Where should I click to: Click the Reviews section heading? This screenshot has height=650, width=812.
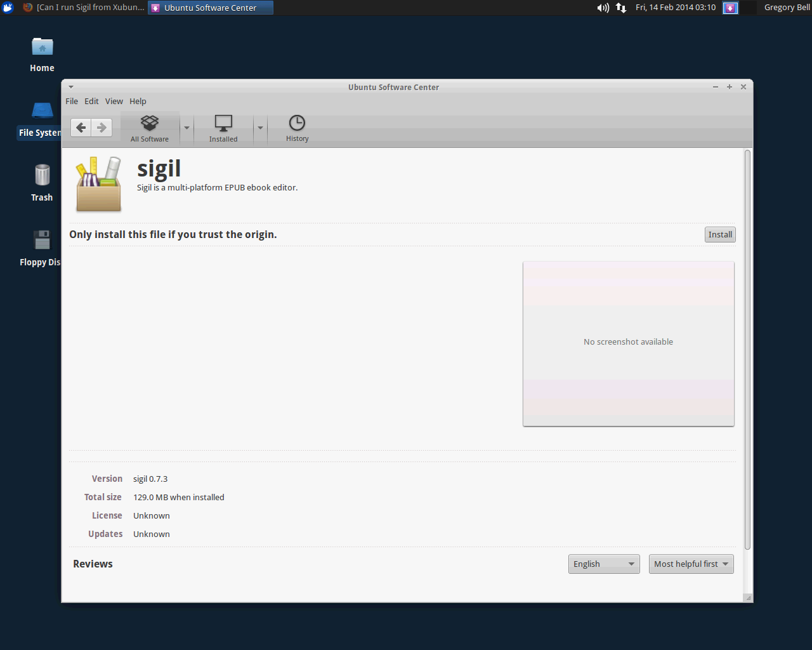[x=93, y=564]
